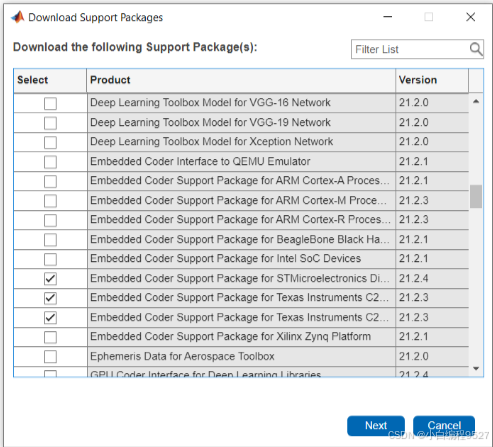
Task: Uncheck the Texas Instruments package with STMicroelectronics directly above
Action: point(50,298)
